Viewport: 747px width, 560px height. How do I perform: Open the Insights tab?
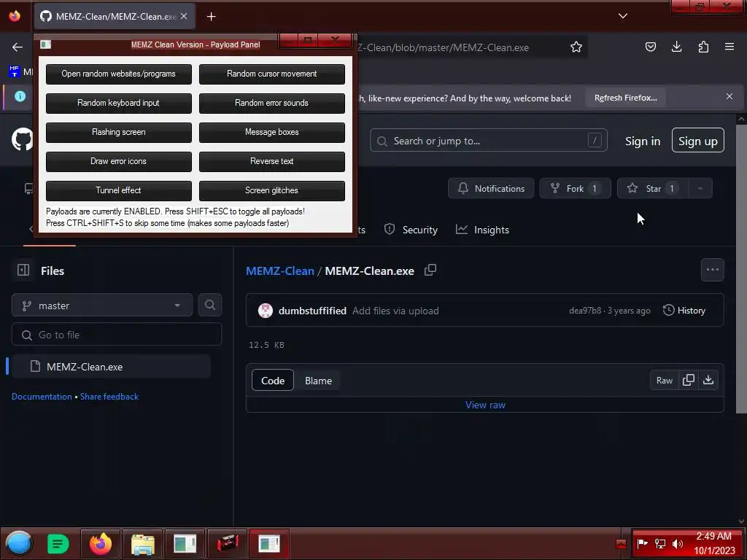point(482,230)
